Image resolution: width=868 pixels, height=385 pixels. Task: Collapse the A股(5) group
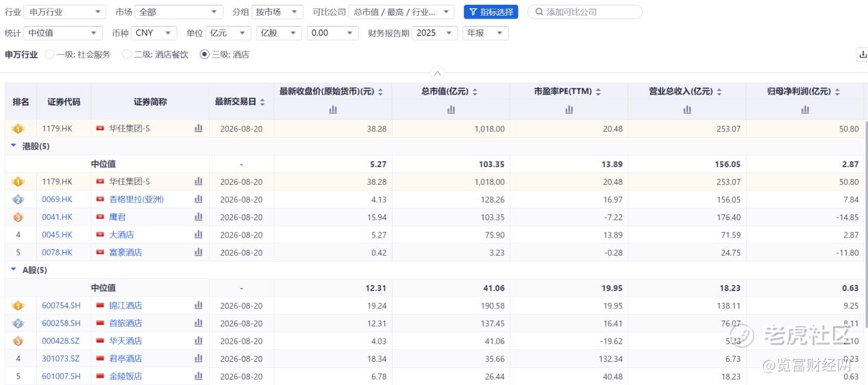click(13, 270)
